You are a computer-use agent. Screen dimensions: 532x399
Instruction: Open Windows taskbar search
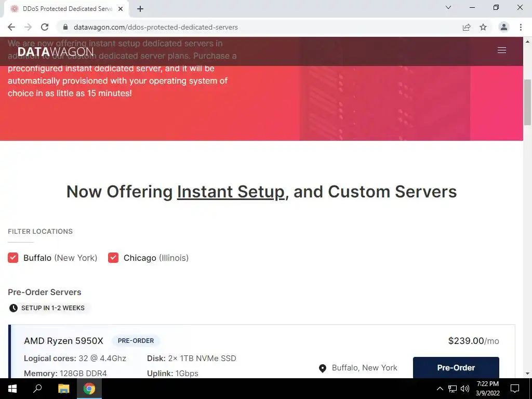click(37, 389)
